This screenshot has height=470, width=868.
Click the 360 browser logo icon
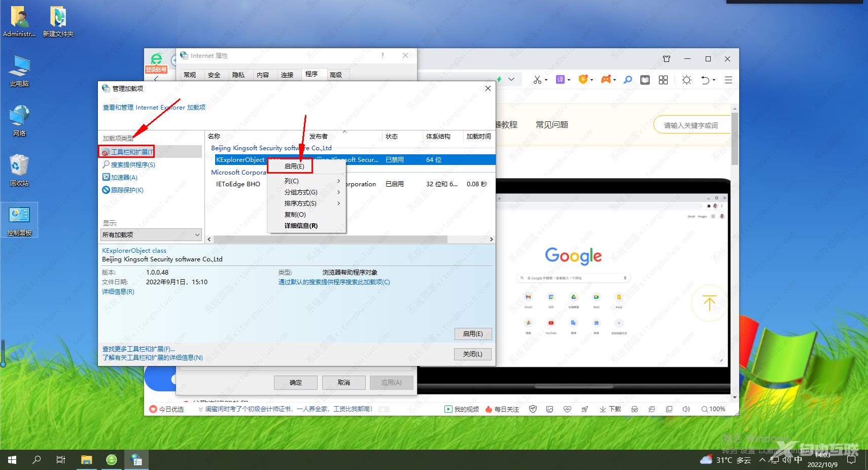(x=157, y=58)
